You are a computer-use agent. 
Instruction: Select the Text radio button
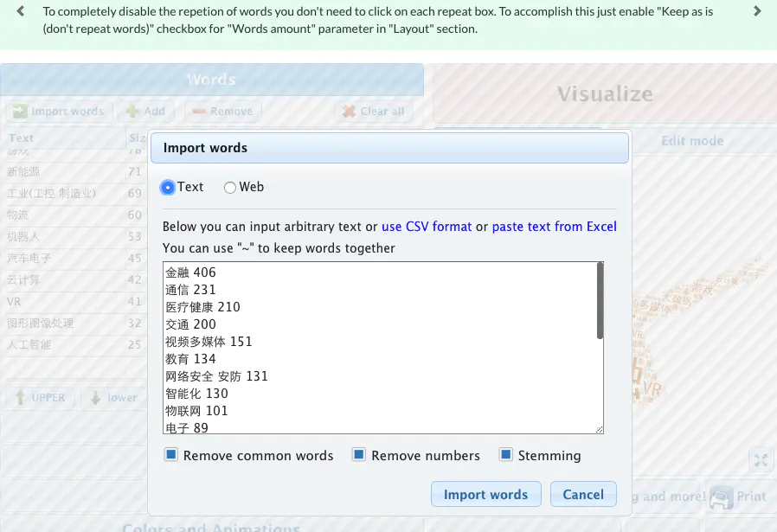(168, 187)
